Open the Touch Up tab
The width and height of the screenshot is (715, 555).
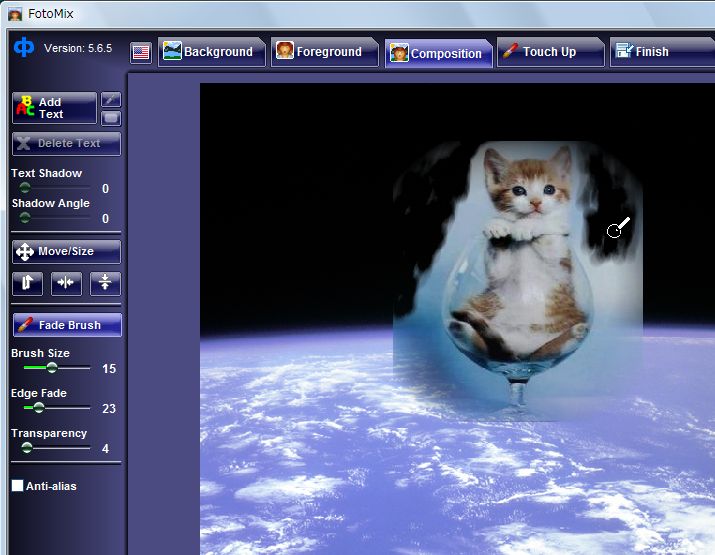pyautogui.click(x=550, y=52)
